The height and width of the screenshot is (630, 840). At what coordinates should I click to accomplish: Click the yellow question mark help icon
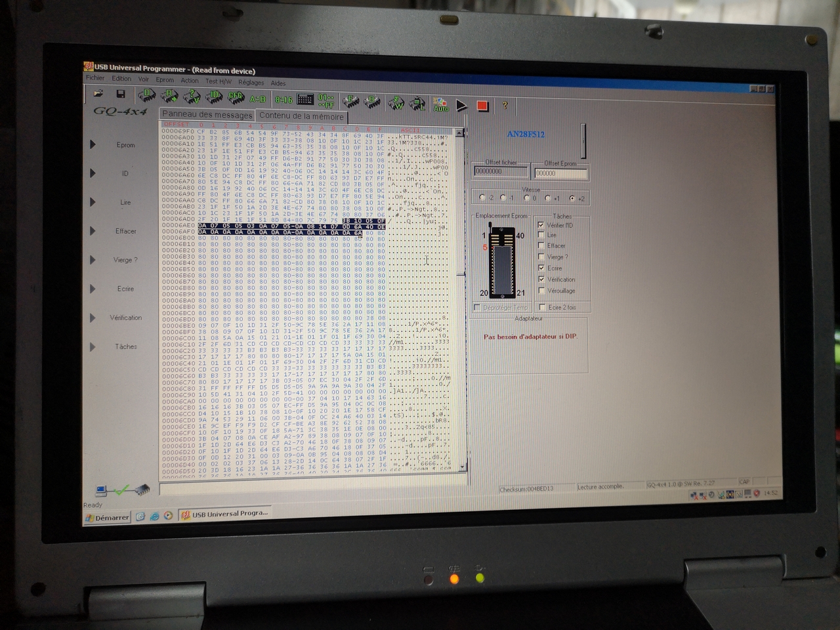point(505,105)
